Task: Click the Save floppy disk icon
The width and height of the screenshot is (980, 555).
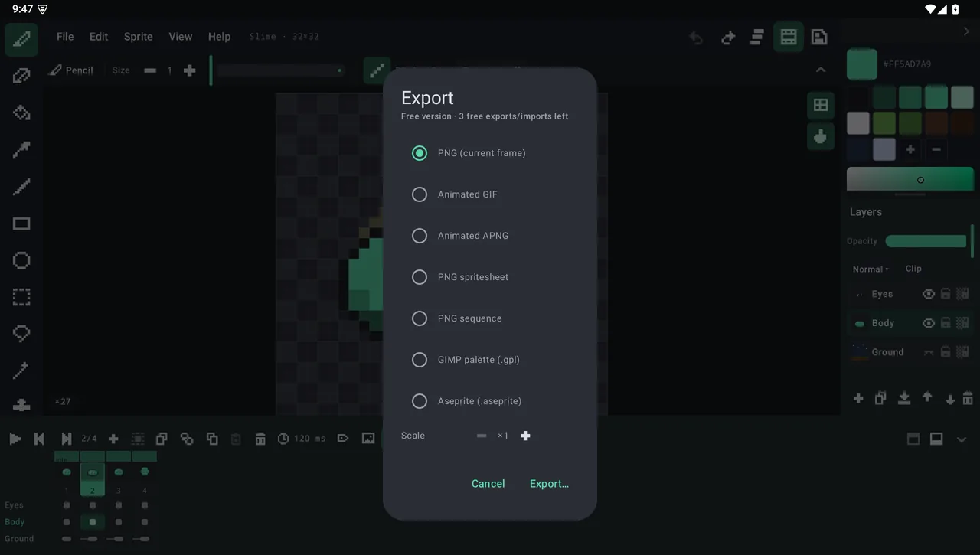Action: (819, 37)
